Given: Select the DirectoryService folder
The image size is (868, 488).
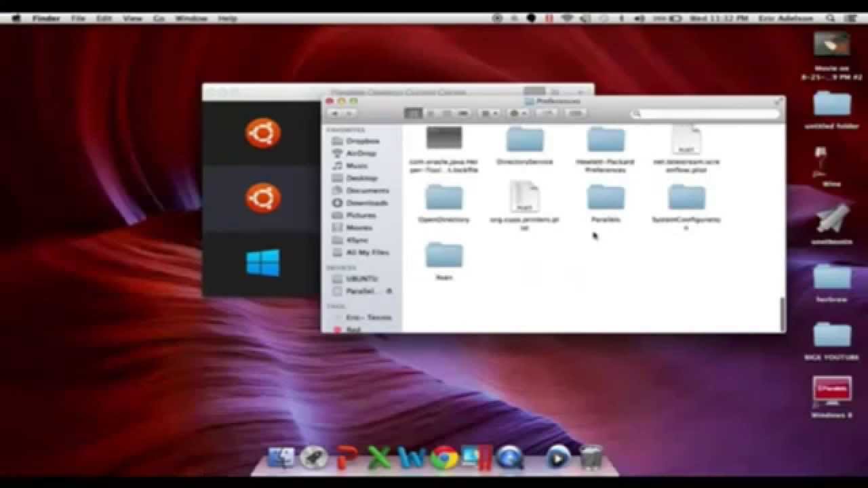Looking at the screenshot, I should pyautogui.click(x=525, y=146).
